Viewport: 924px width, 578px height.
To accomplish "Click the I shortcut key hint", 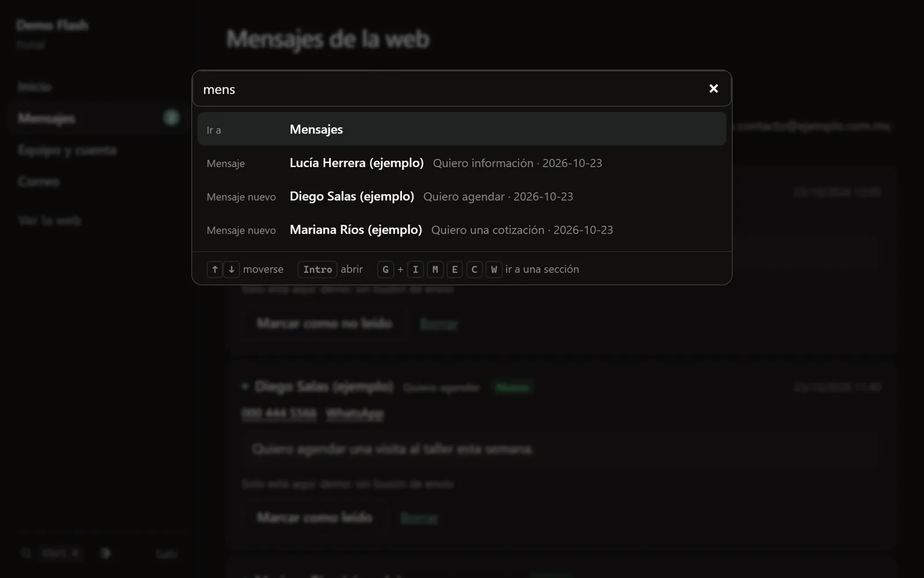I will [x=415, y=269].
